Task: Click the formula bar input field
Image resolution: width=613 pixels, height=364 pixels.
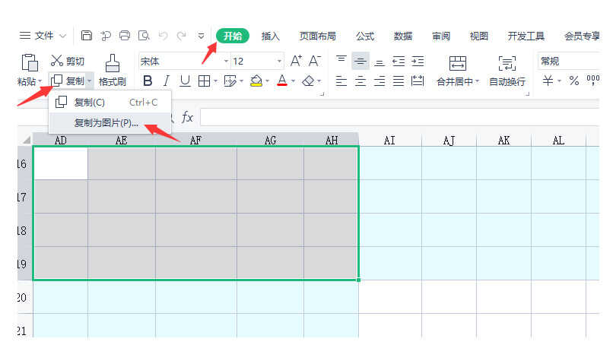Action: [x=399, y=117]
